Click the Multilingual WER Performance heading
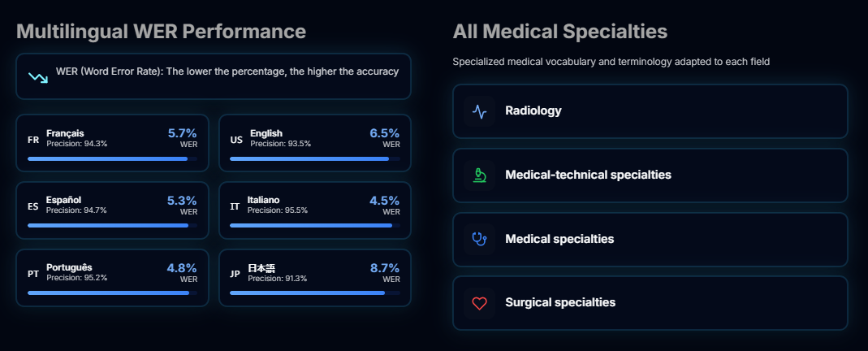 click(x=161, y=32)
